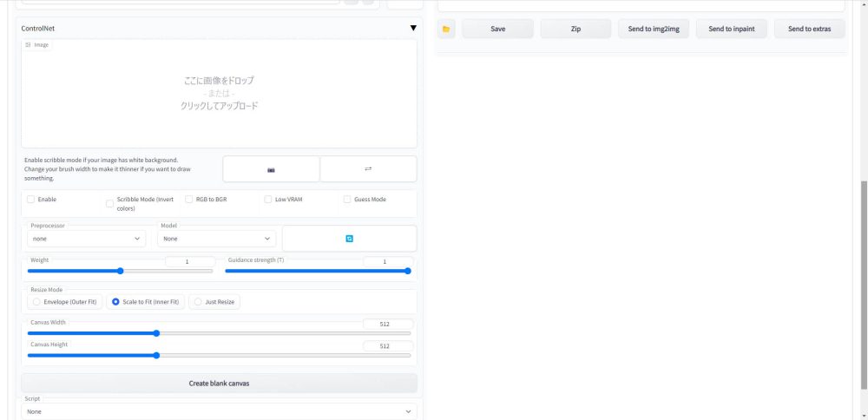Click the image drop upload area
868x420 pixels.
pos(219,93)
